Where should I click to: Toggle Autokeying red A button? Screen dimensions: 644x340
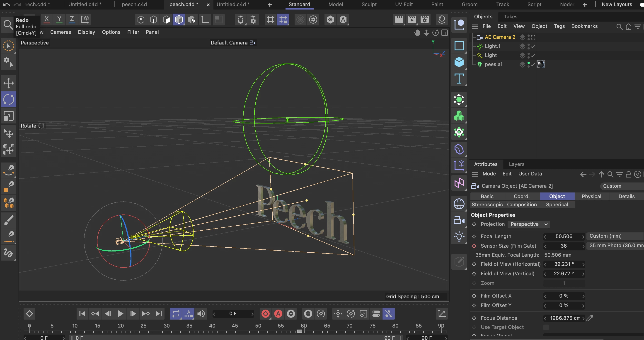tap(278, 314)
